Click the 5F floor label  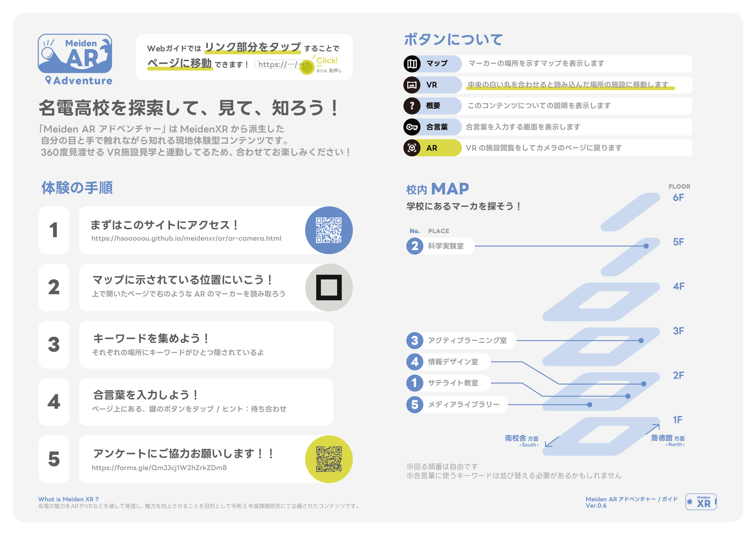[678, 242]
